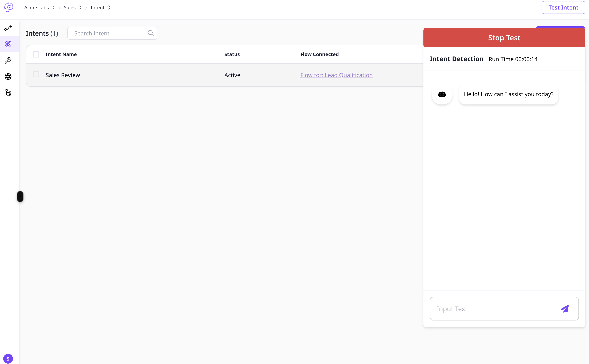Select the intent target sidebar icon
The height and width of the screenshot is (364, 589).
click(8, 44)
